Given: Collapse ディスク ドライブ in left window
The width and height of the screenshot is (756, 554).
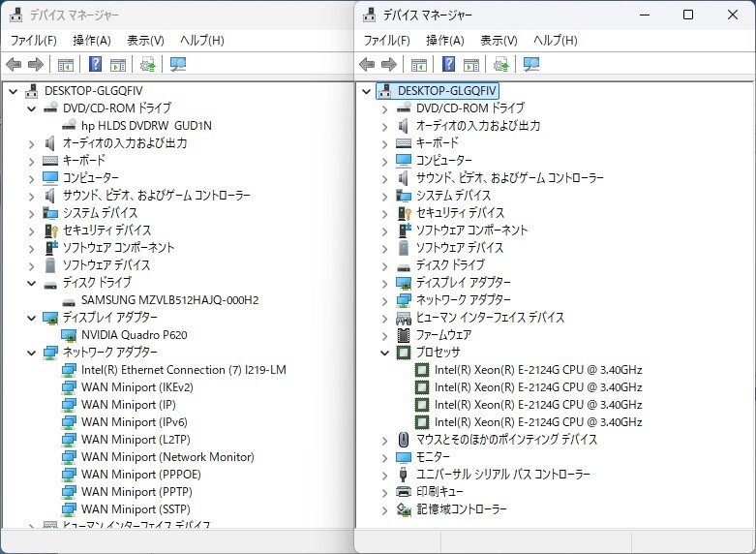Looking at the screenshot, I should pyautogui.click(x=32, y=283).
